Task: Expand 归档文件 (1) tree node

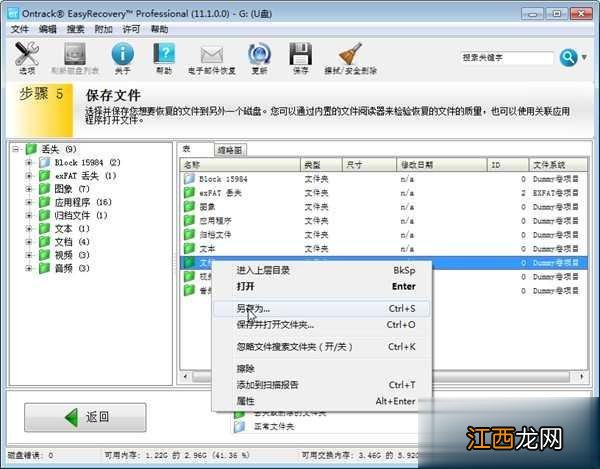Action: (28, 215)
